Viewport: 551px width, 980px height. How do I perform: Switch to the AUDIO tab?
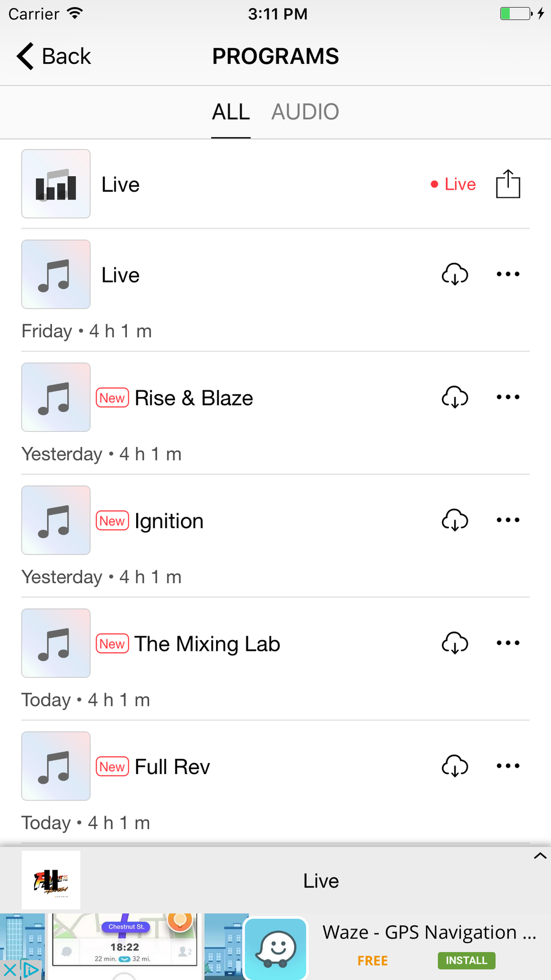point(305,112)
